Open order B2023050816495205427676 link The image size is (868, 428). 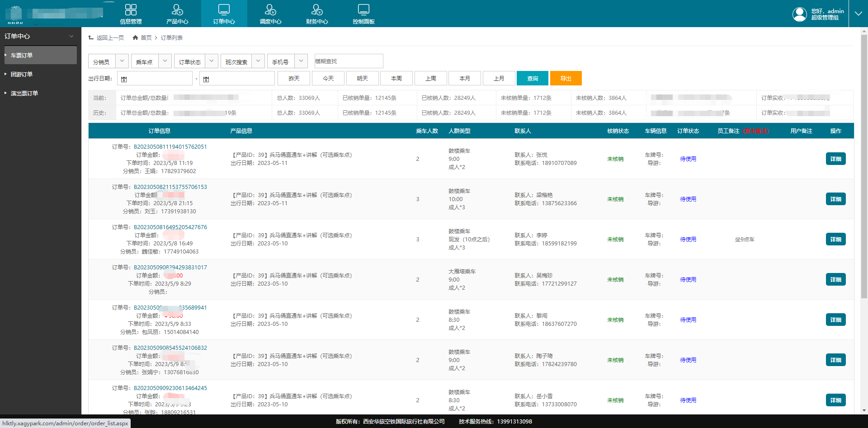pyautogui.click(x=170, y=227)
